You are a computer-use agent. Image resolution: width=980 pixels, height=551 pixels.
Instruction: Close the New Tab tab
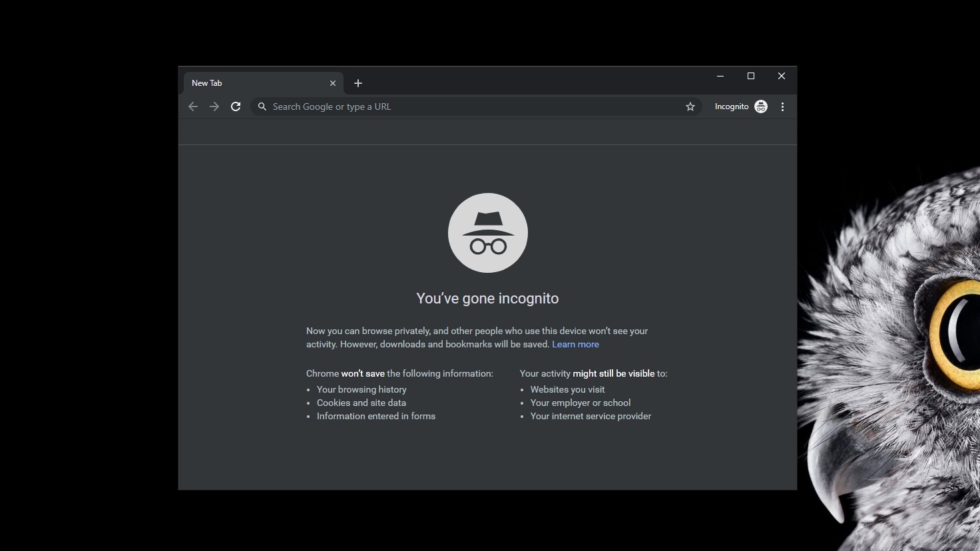point(333,83)
